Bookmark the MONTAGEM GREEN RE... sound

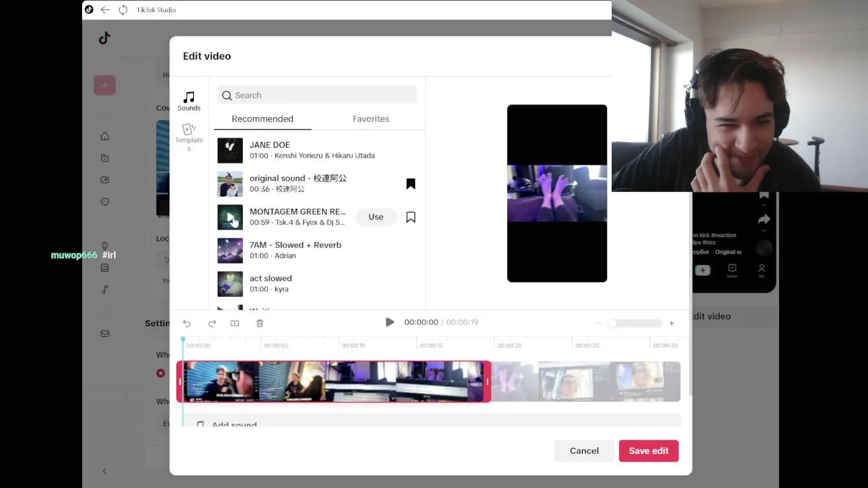coord(411,217)
